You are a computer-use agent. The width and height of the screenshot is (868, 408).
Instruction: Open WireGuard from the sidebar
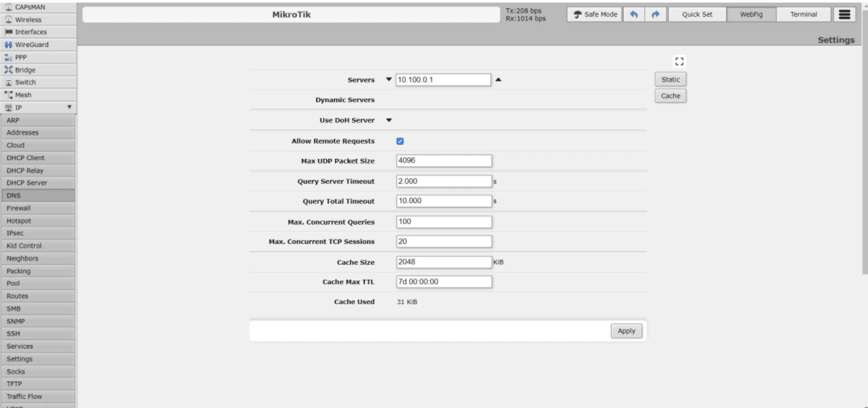click(31, 45)
